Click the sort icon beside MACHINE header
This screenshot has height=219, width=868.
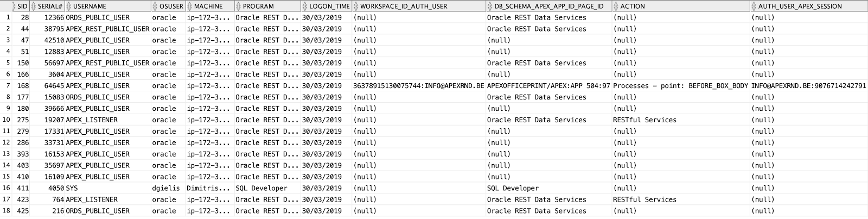(190, 6)
